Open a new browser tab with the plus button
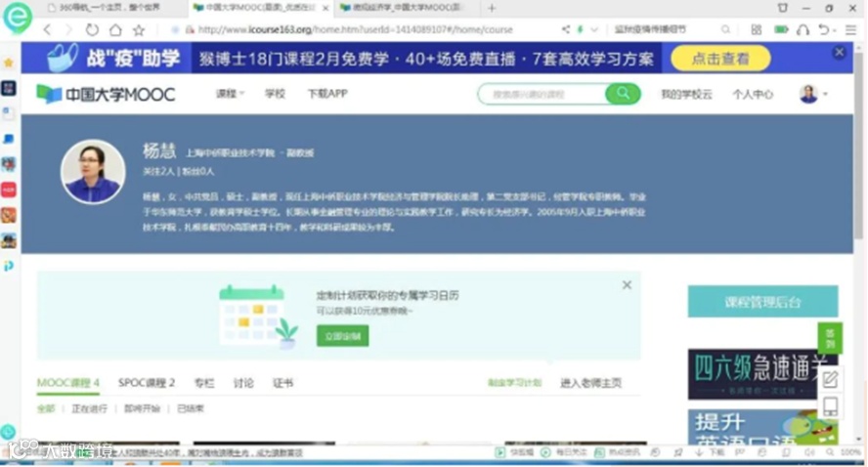868x467 pixels. pos(492,8)
